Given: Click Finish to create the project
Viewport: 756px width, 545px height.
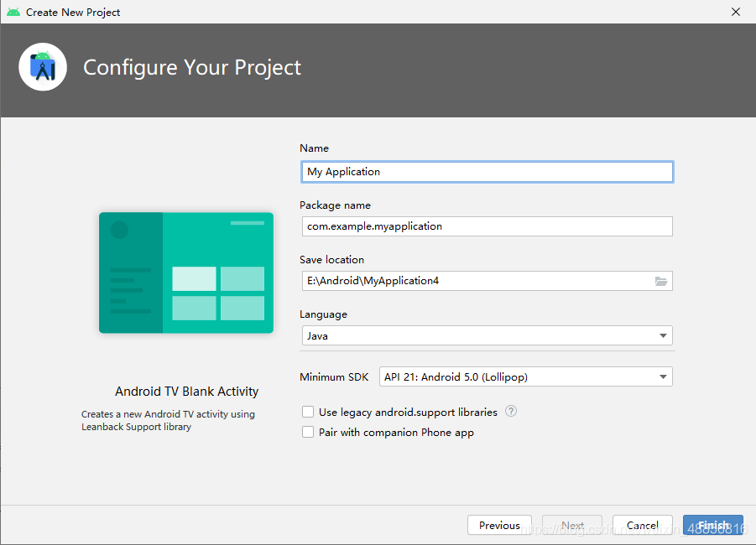Looking at the screenshot, I should point(713,525).
